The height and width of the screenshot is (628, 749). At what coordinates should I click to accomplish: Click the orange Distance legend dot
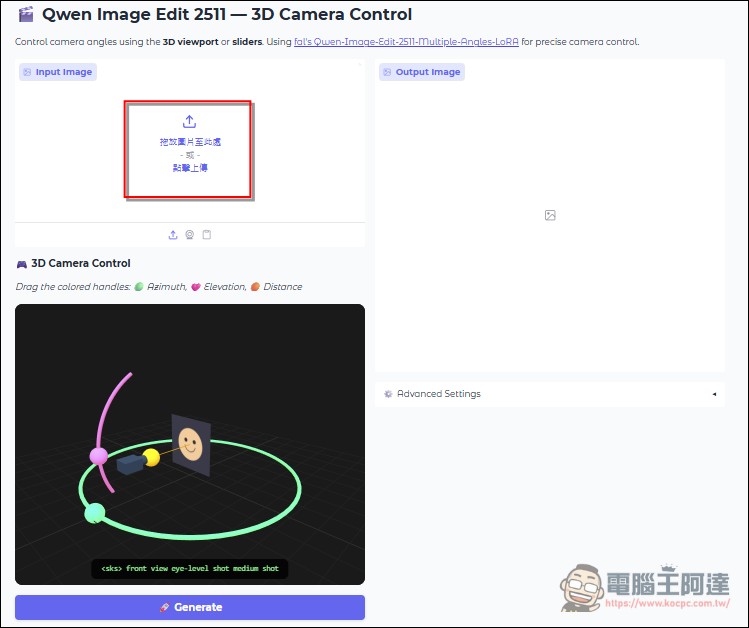click(x=255, y=287)
